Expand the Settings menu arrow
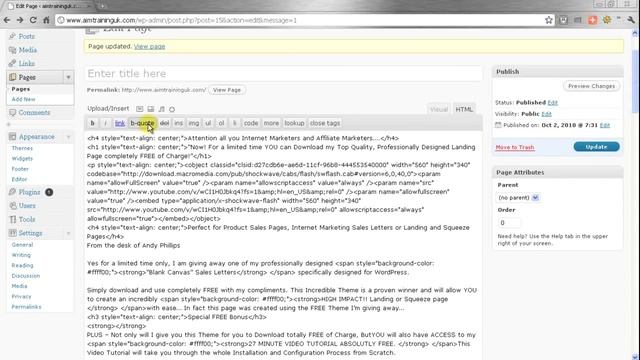 point(68,233)
